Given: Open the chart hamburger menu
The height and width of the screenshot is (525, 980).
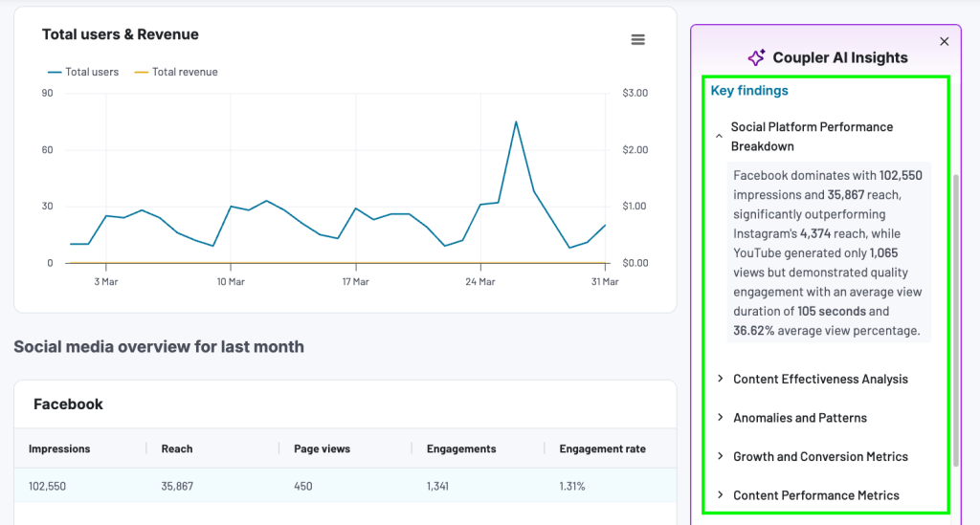Looking at the screenshot, I should pos(637,40).
